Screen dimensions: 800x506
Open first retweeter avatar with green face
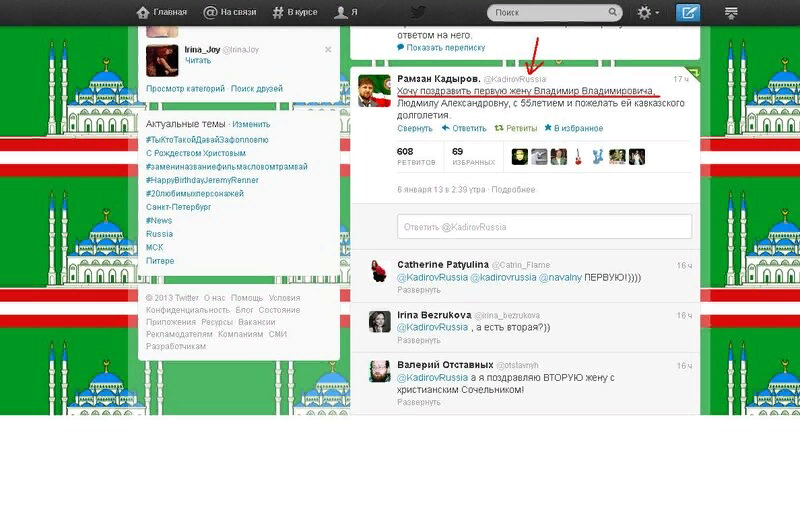coord(520,157)
